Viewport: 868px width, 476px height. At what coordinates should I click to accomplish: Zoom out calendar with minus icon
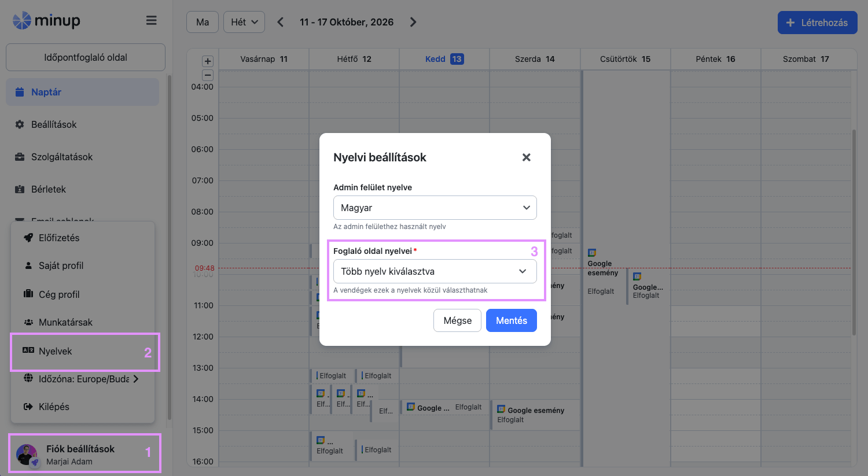(x=208, y=75)
